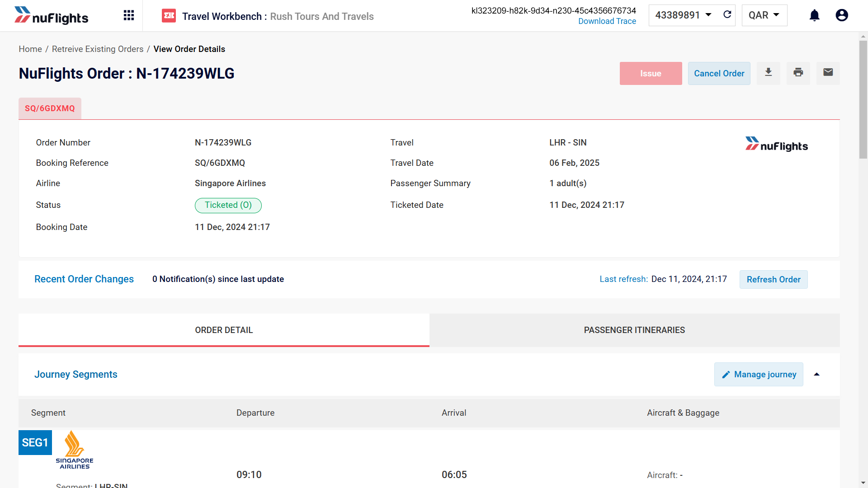Open the user account profile icon
Screen dimensions: 868x488
tap(842, 15)
